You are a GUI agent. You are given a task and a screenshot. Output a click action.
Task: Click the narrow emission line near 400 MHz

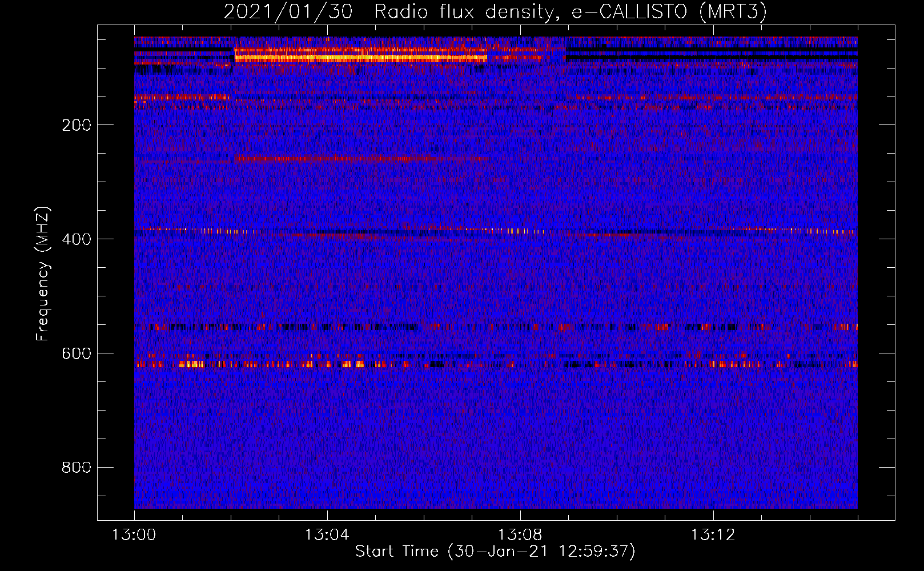point(496,231)
